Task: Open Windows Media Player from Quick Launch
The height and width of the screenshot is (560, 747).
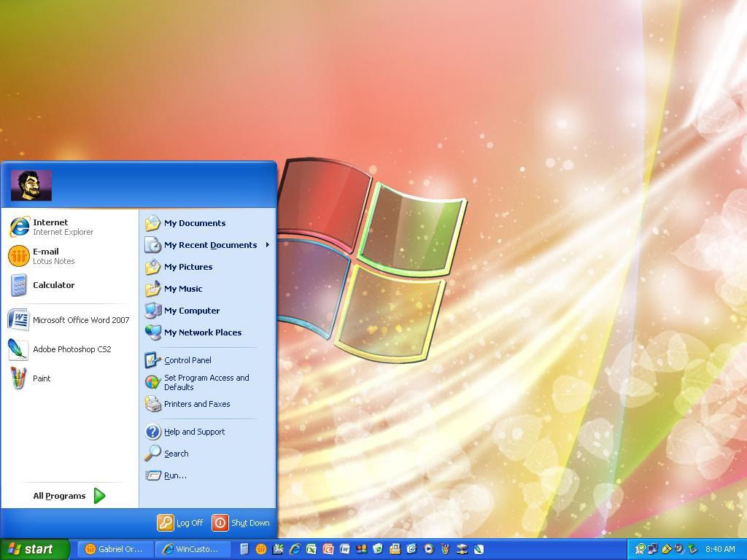Action: (428, 549)
